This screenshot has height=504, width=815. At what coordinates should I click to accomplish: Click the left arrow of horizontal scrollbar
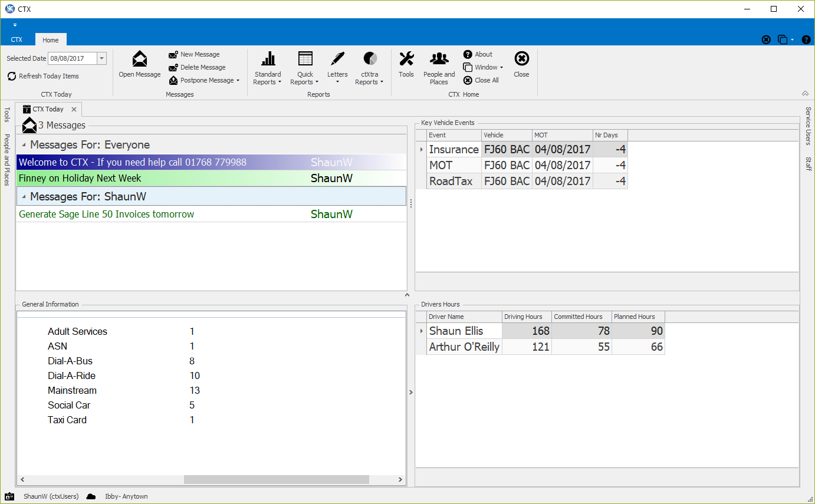point(22,480)
